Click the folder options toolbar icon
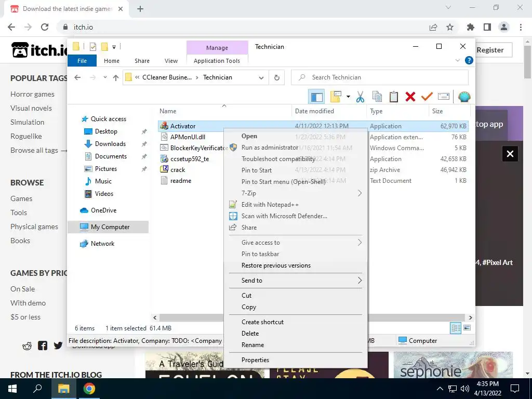The height and width of the screenshot is (399, 532). (336, 97)
